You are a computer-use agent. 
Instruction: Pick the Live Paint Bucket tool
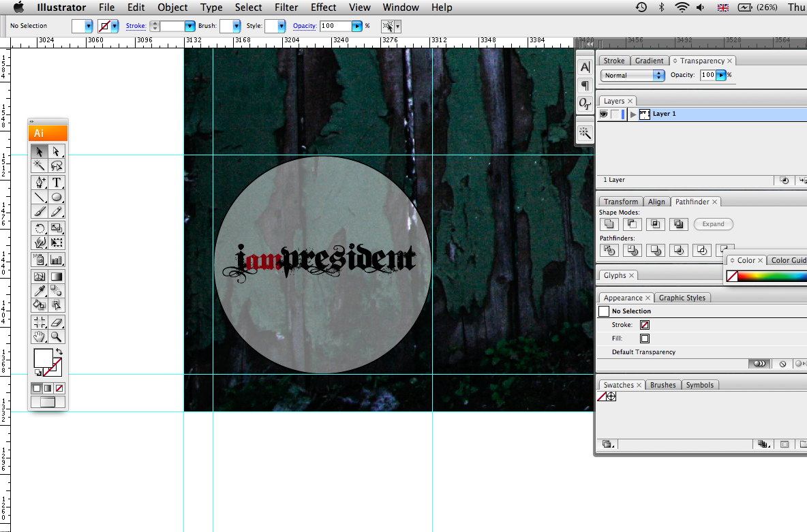tap(39, 305)
